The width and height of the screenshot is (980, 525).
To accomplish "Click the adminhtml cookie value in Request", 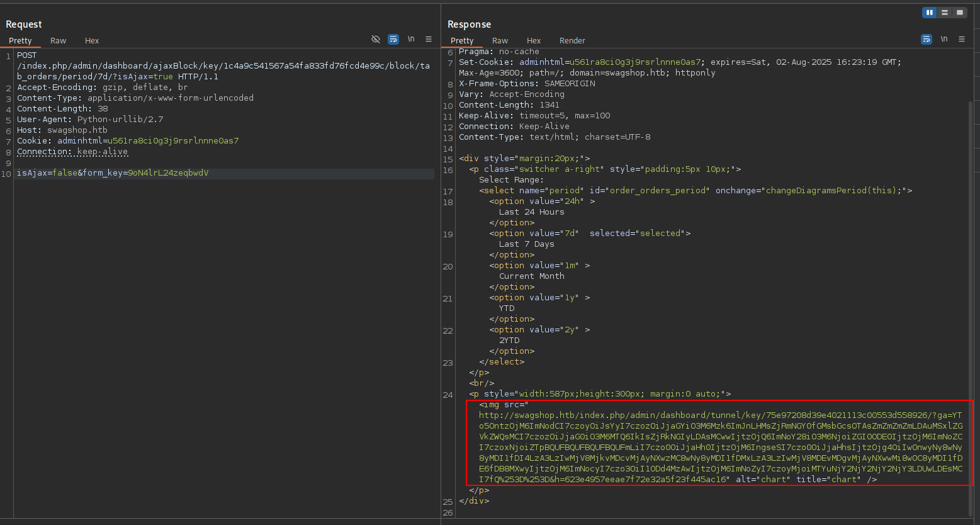I will [x=173, y=141].
